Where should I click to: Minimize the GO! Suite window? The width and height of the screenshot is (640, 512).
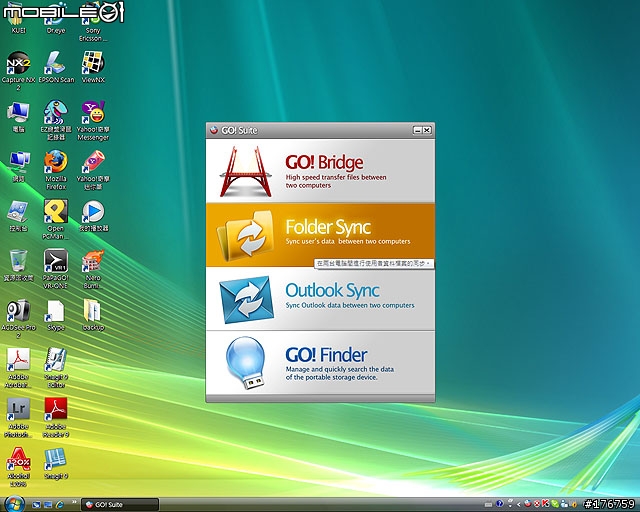coord(417,130)
